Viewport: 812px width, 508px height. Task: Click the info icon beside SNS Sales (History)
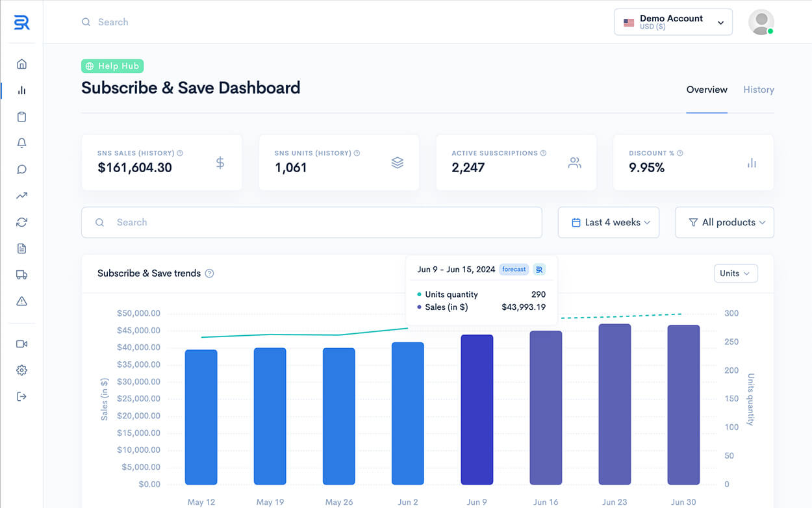click(x=180, y=153)
